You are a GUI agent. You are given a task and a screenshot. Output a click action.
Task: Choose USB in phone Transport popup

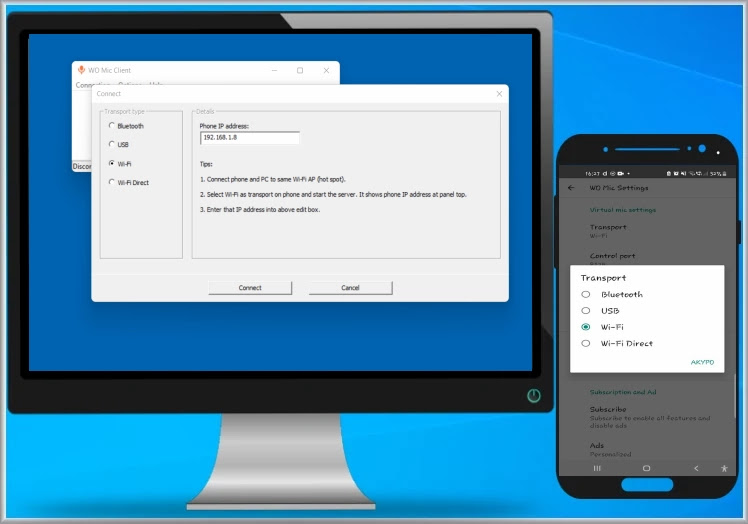(601, 311)
